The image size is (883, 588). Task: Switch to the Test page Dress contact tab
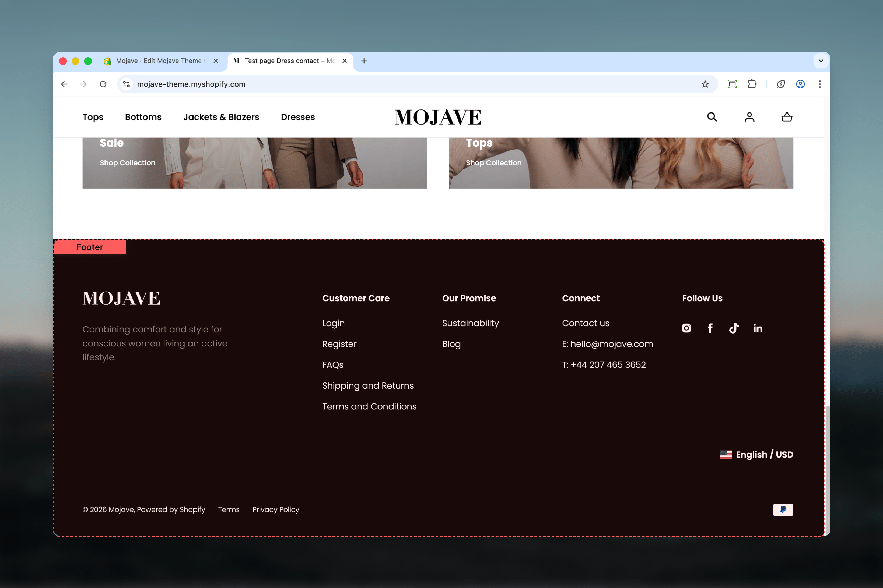click(290, 61)
